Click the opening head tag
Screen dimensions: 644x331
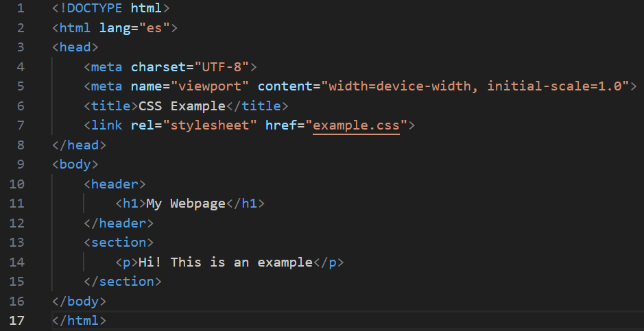(75, 47)
